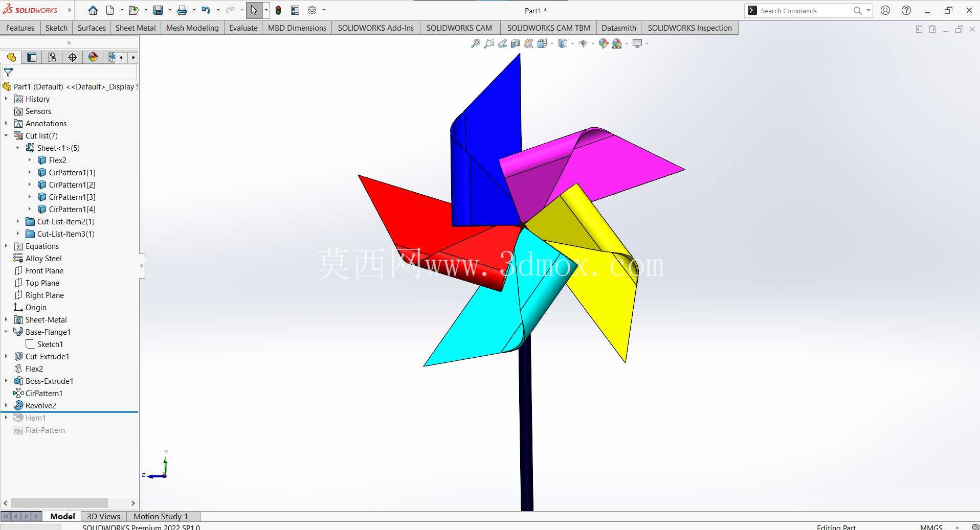Create a new document

coord(110,10)
